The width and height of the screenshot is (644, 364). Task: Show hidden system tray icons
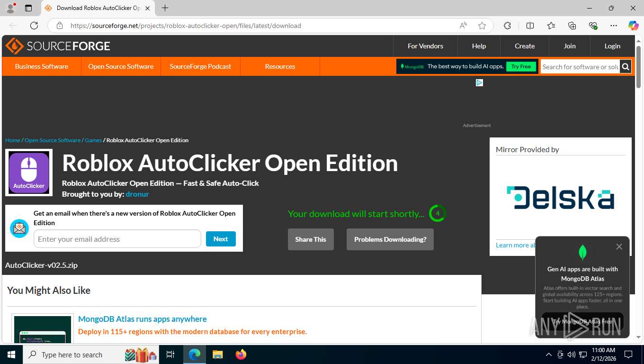click(x=549, y=355)
